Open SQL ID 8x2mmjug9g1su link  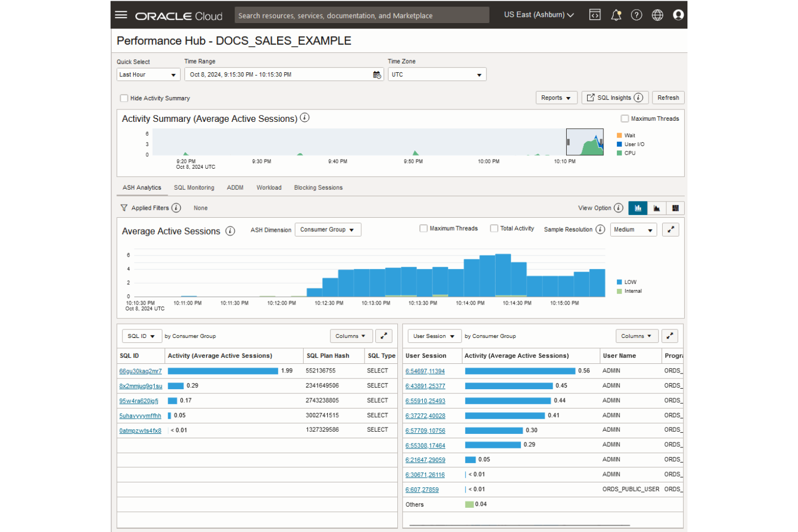pos(141,386)
